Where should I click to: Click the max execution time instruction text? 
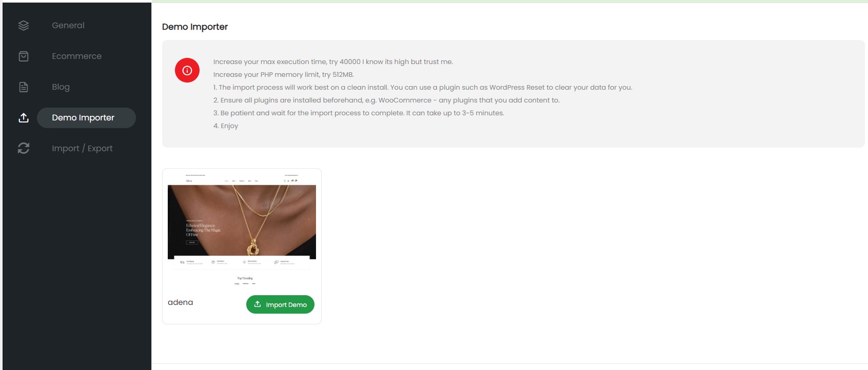(x=333, y=61)
